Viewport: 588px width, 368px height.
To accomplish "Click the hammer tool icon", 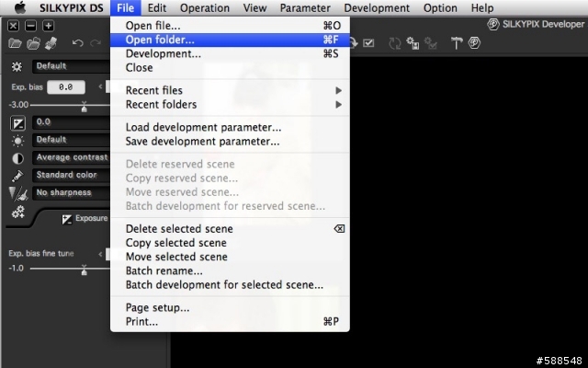I will pos(457,43).
